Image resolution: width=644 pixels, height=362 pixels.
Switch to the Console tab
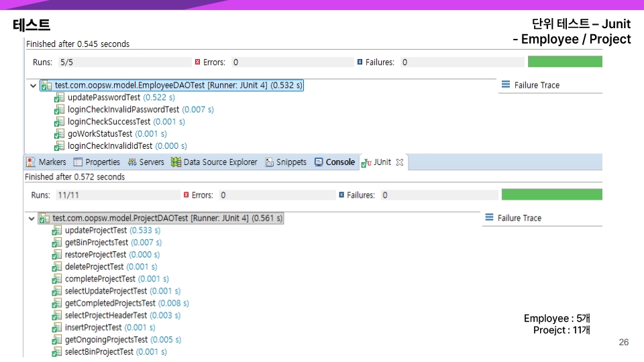pos(335,162)
